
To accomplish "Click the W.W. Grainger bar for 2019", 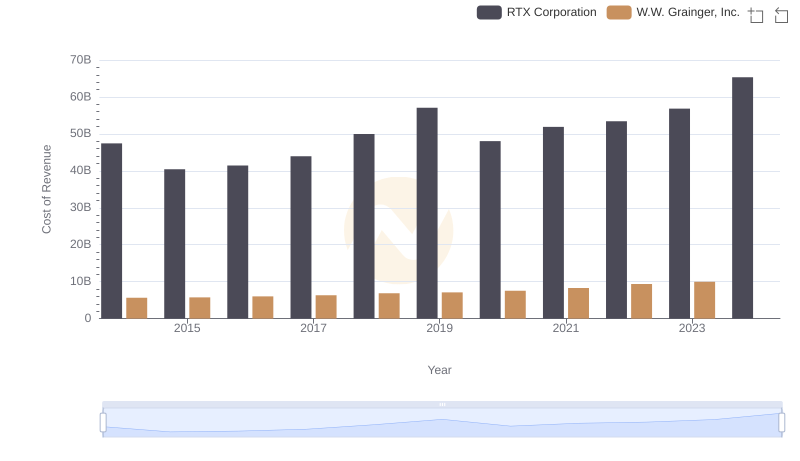I will (452, 305).
